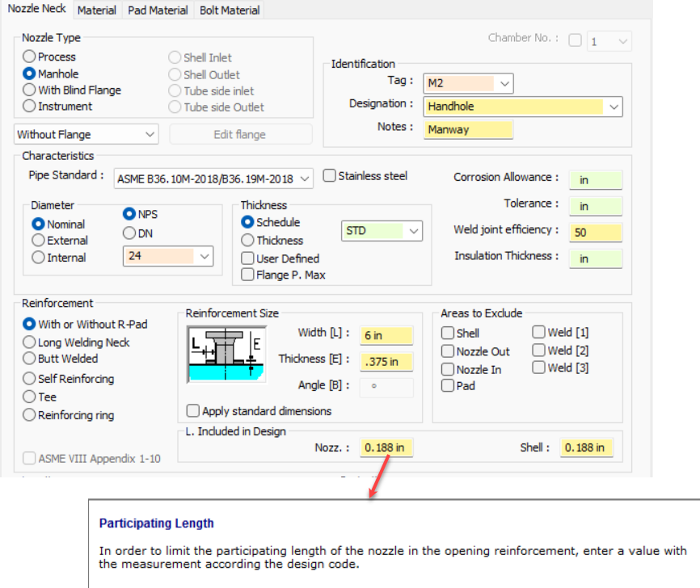Check Weld [2] exclusion
Image resolution: width=700 pixels, height=588 pixels.
click(x=561, y=351)
